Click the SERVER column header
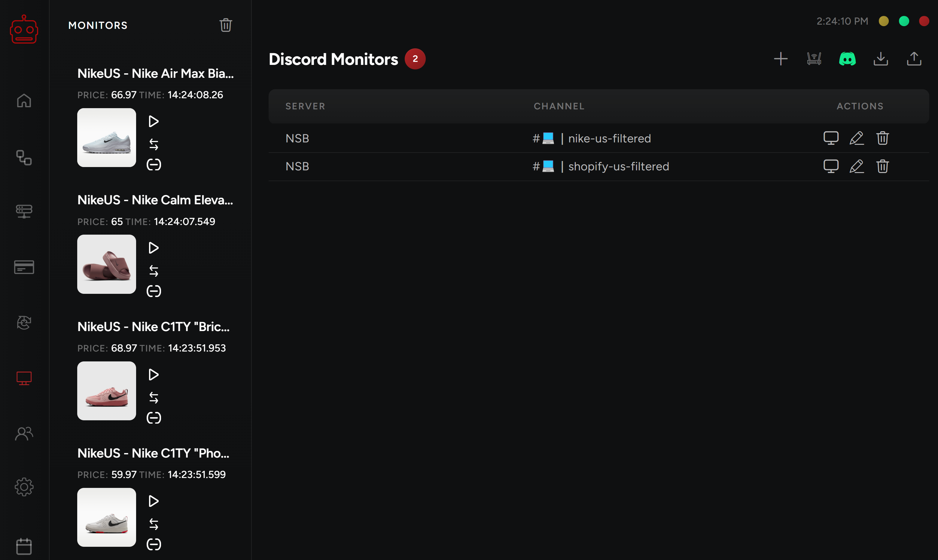938x560 pixels. [x=305, y=106]
